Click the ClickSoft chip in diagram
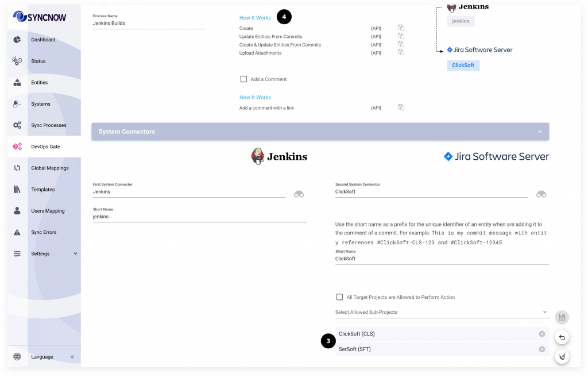Image resolution: width=588 pixels, height=377 pixels. coord(463,66)
